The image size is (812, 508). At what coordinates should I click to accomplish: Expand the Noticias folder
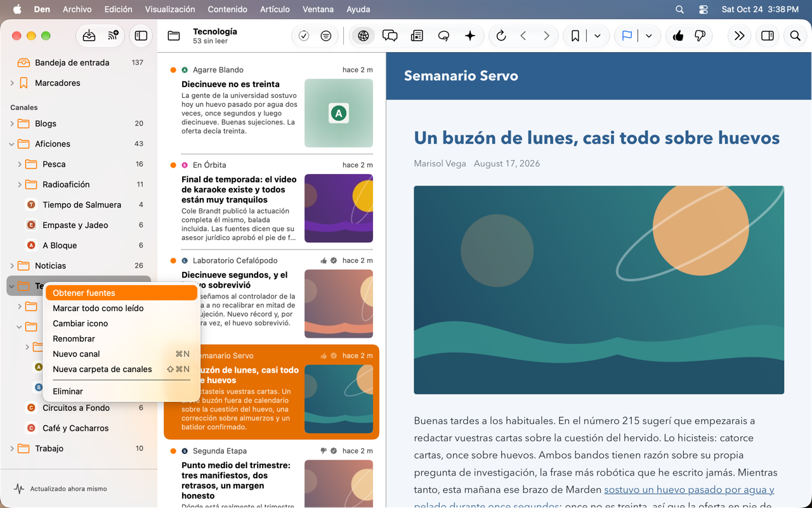pos(12,266)
